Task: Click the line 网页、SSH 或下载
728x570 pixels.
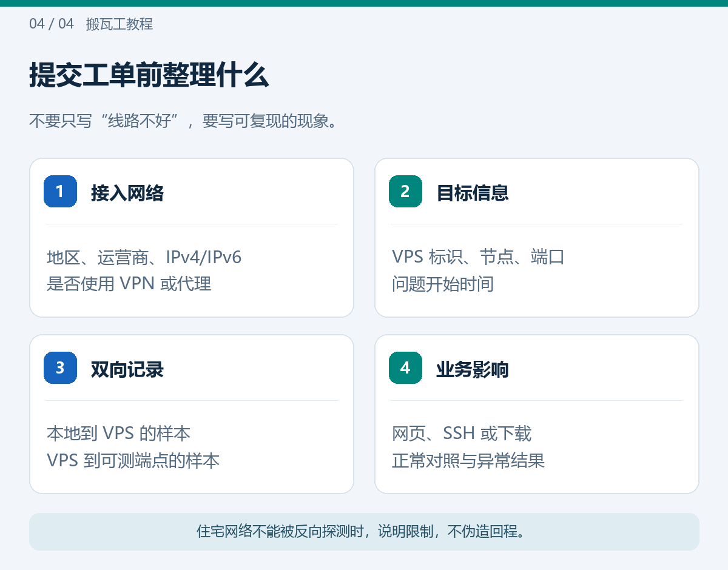Action: point(462,434)
